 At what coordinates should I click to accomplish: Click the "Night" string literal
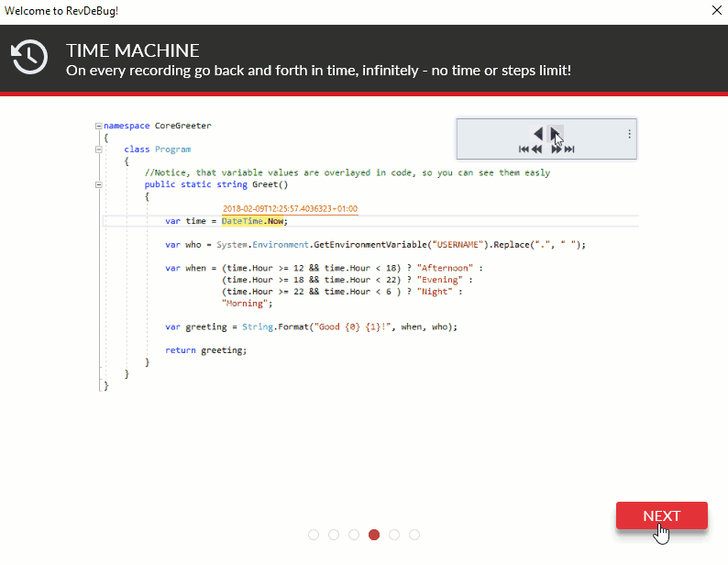pos(435,292)
